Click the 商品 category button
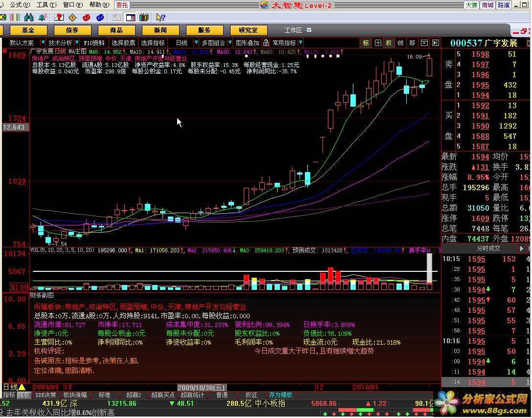Viewport: 532px width, 418px height. click(116, 30)
